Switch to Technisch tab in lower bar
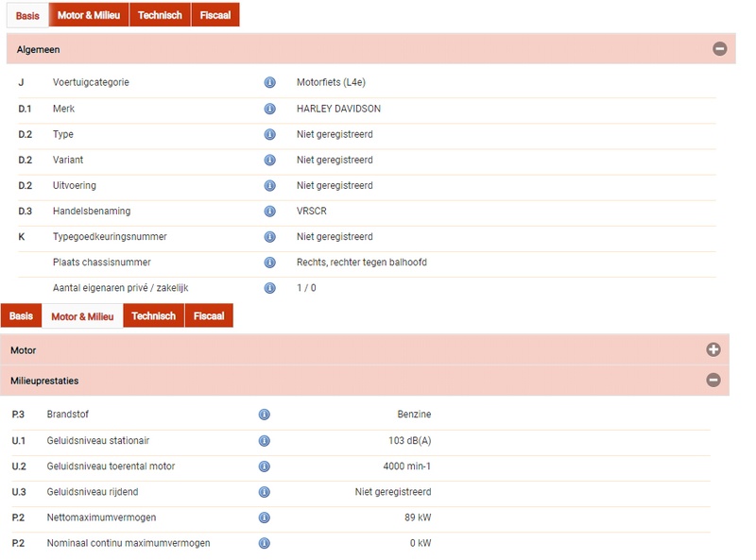Screen dimensions: 756x560 [x=154, y=315]
